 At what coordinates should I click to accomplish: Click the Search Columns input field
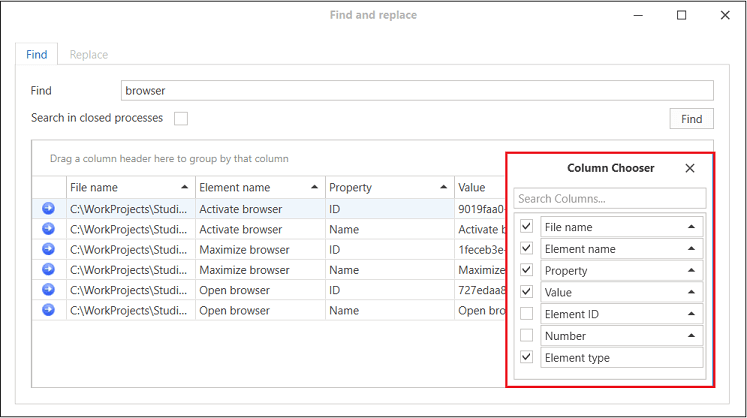pyautogui.click(x=609, y=198)
